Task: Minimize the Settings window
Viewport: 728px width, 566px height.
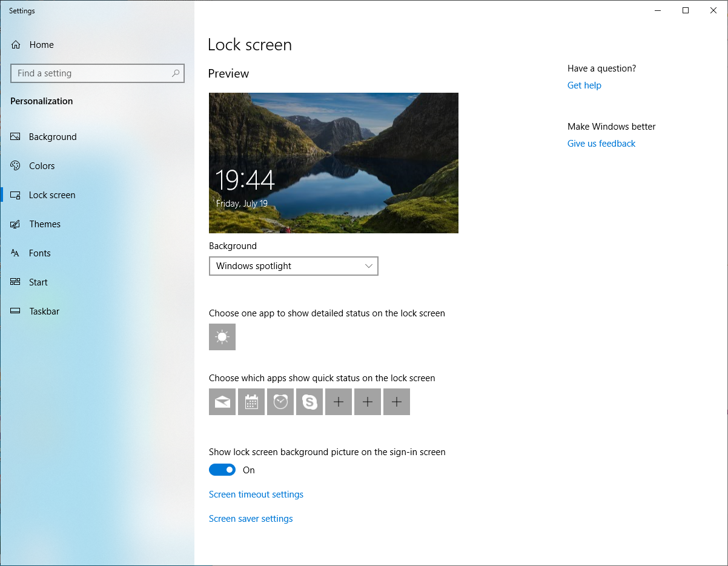Action: (658, 10)
